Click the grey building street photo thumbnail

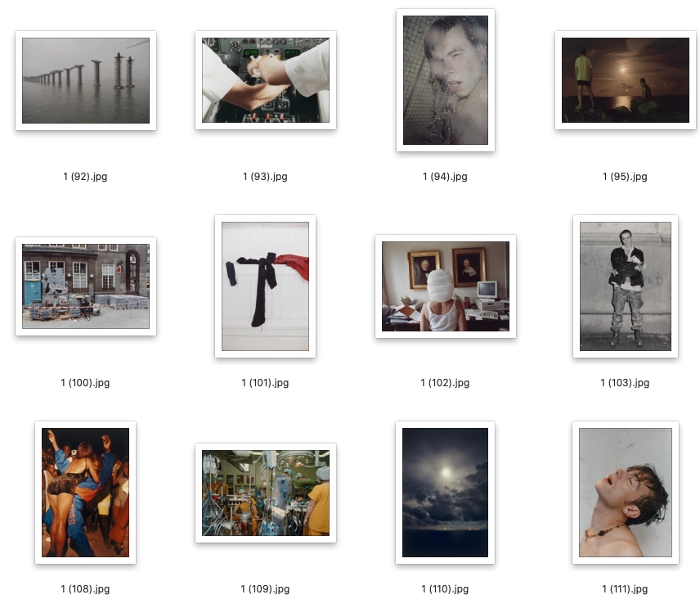coord(86,286)
